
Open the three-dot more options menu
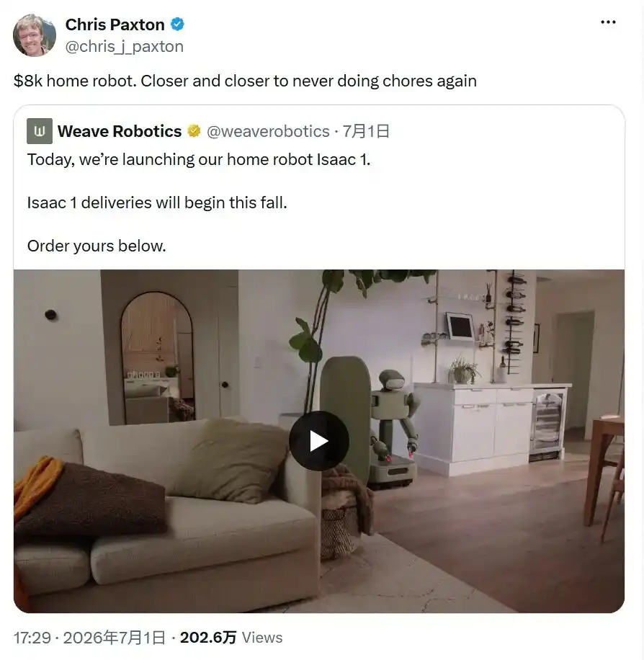click(x=608, y=22)
